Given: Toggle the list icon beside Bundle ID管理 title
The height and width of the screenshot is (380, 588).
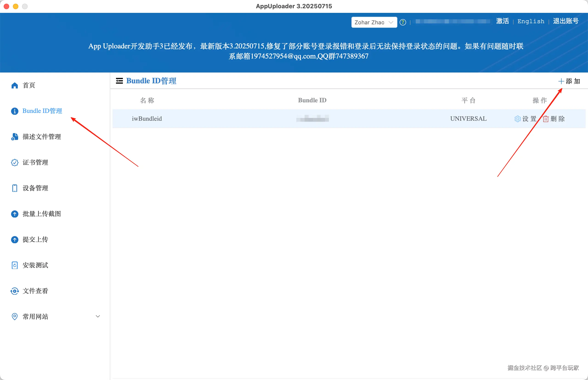Looking at the screenshot, I should click(x=119, y=81).
